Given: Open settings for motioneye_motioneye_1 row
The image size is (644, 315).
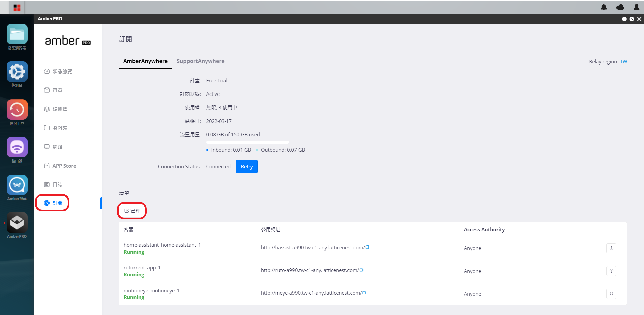Looking at the screenshot, I should click(611, 294).
